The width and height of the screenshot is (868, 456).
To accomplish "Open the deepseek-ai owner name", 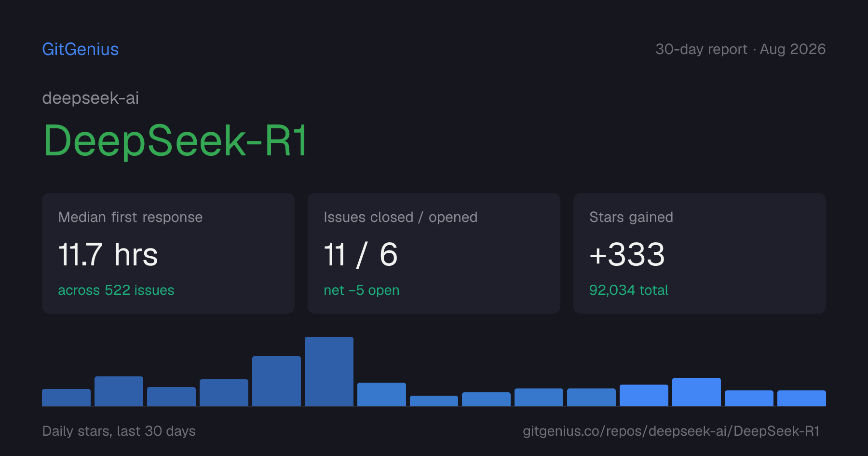I will [91, 98].
